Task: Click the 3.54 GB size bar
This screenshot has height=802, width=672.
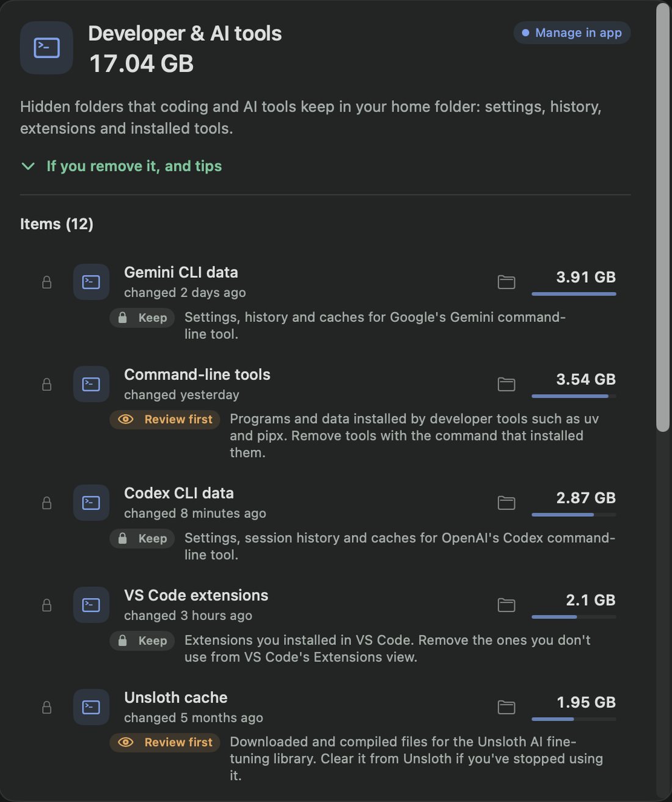Action: (x=574, y=396)
